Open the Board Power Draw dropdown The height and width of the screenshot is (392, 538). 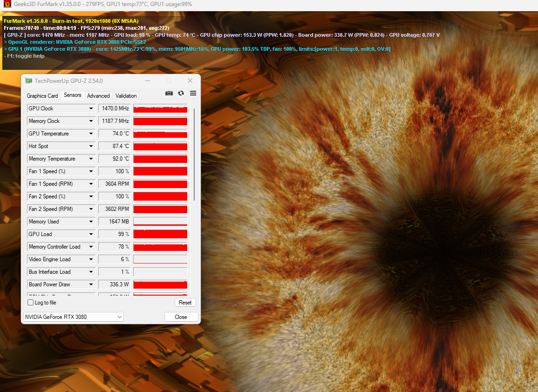[91, 284]
